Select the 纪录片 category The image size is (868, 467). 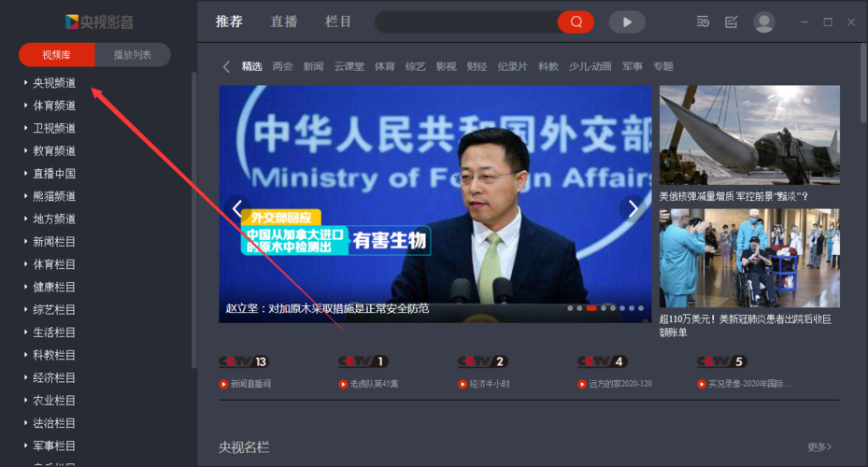coord(512,66)
